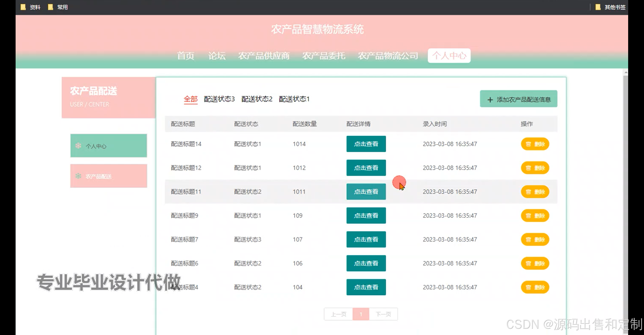The height and width of the screenshot is (335, 644).
Task: Go to 农产品供应商 in navigation
Action: [x=264, y=56]
